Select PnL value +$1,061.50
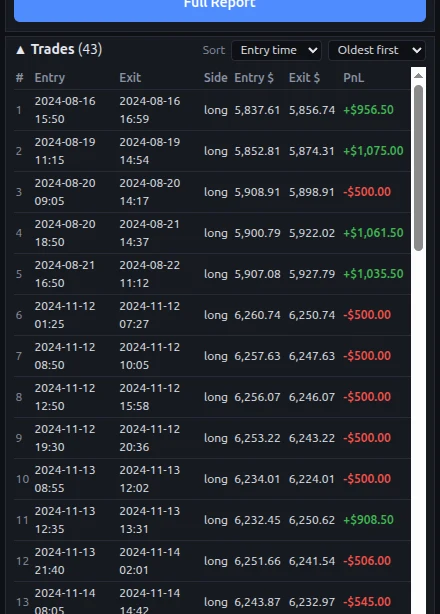The width and height of the screenshot is (440, 614). (373, 233)
